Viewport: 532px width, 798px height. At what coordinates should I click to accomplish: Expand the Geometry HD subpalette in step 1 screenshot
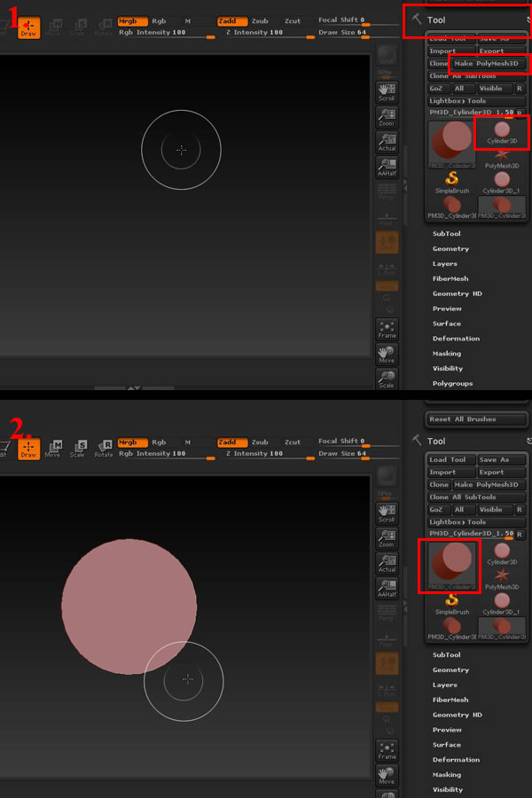(x=458, y=293)
